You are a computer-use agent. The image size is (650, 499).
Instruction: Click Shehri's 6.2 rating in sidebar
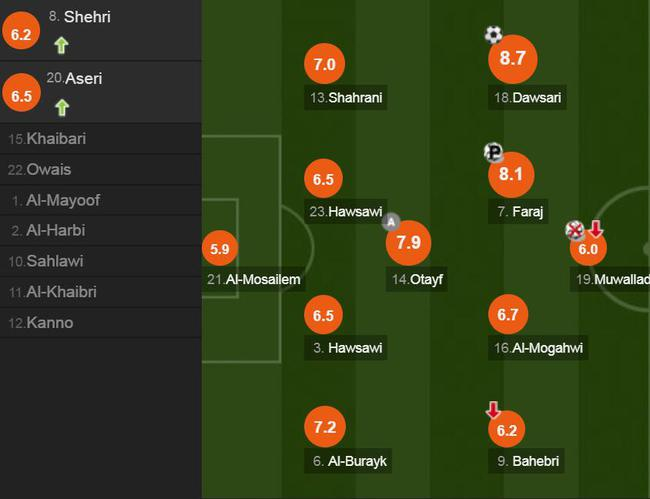(x=21, y=34)
